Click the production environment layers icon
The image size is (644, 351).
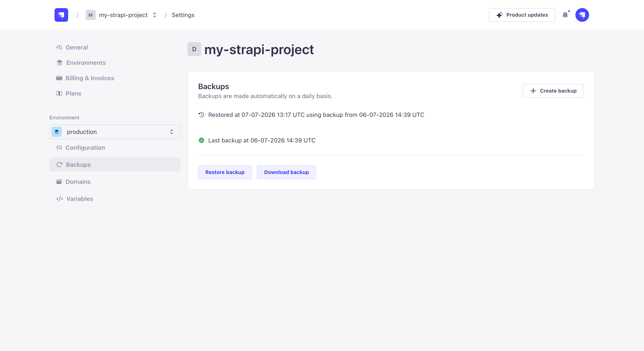point(56,132)
